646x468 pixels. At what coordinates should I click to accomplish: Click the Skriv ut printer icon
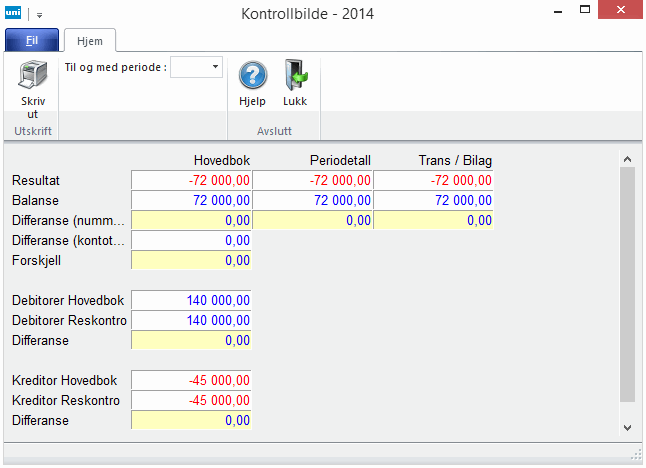[x=32, y=77]
